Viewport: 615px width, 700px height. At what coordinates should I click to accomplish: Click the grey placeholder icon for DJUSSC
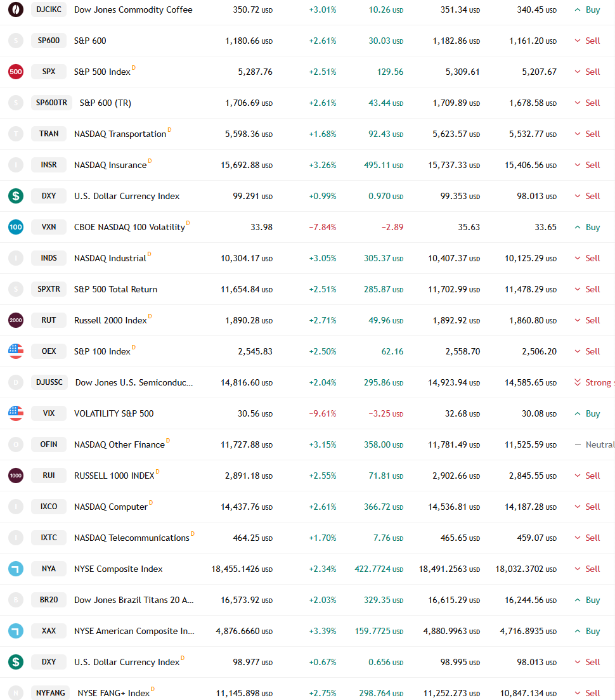16,382
